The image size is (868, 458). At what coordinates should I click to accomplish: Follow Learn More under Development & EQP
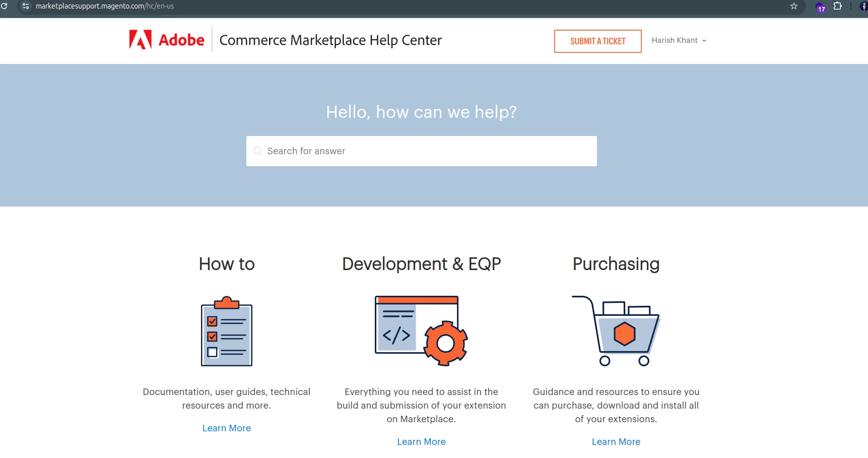coord(422,442)
